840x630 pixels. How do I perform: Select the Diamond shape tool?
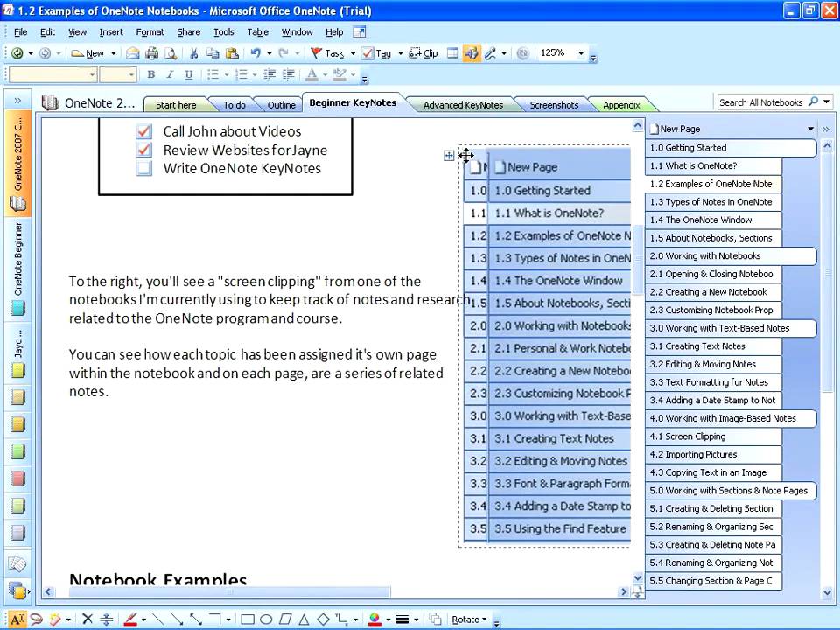point(323,619)
